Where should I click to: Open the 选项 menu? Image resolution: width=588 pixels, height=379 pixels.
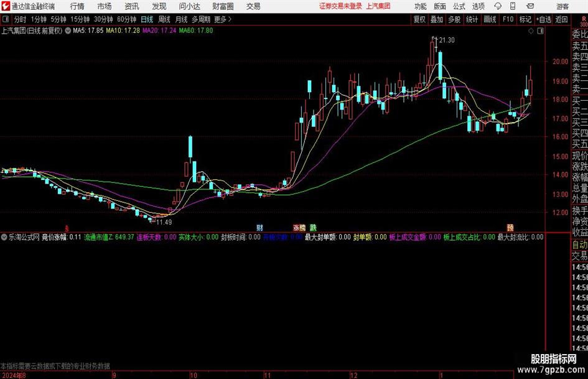(478, 6)
